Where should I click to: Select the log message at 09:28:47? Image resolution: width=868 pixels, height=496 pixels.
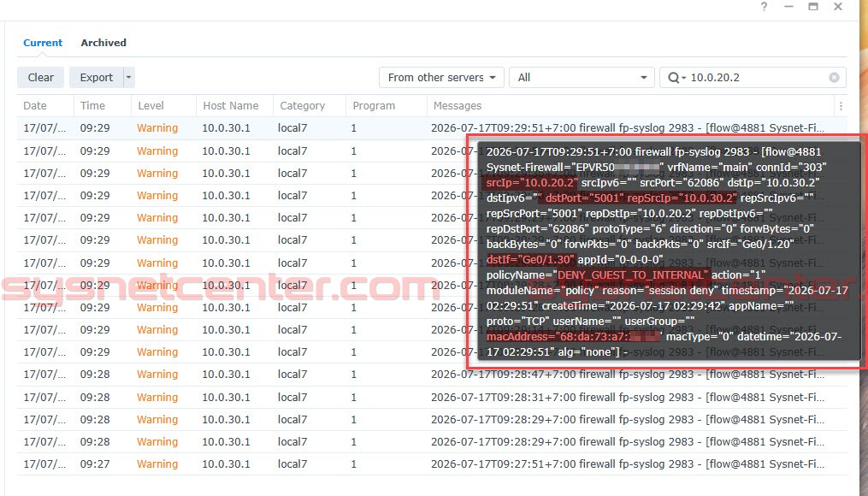click(x=628, y=375)
